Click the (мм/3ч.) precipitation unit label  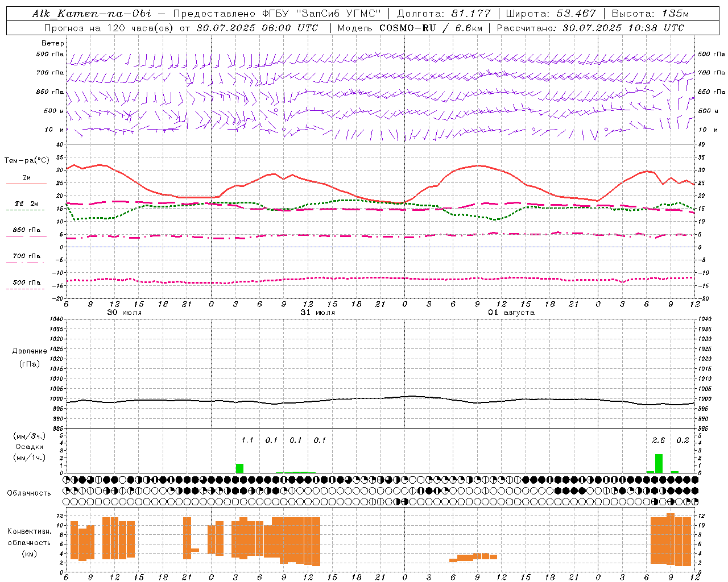(x=30, y=436)
